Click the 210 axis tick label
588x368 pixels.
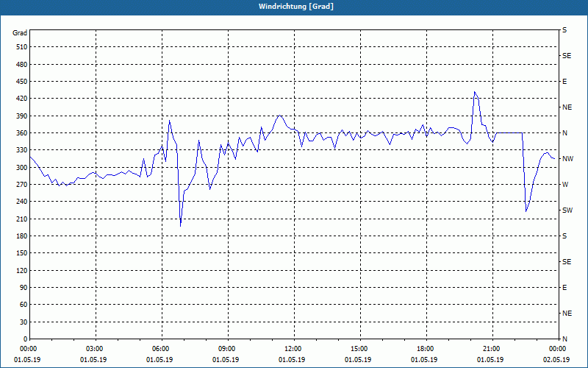[x=22, y=219]
